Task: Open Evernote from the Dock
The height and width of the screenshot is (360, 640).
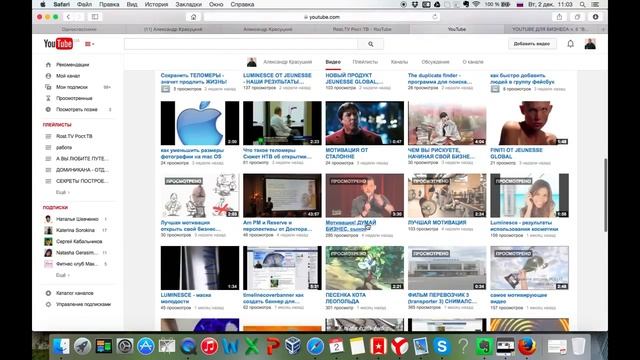Action: [484, 346]
